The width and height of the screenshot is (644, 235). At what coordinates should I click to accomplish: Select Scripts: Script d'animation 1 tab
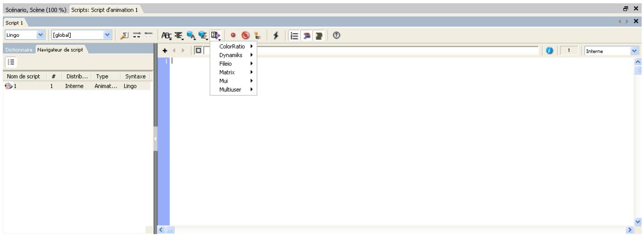click(104, 9)
